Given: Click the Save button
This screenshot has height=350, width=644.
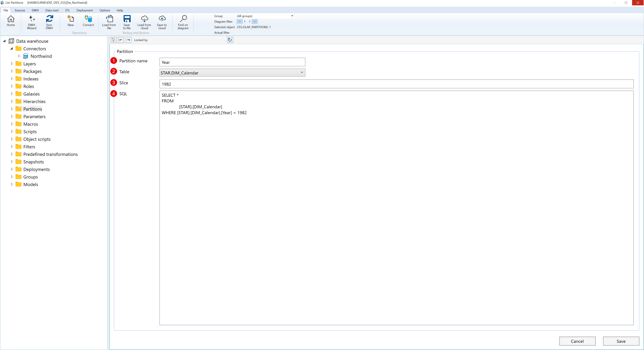Looking at the screenshot, I should [621, 341].
